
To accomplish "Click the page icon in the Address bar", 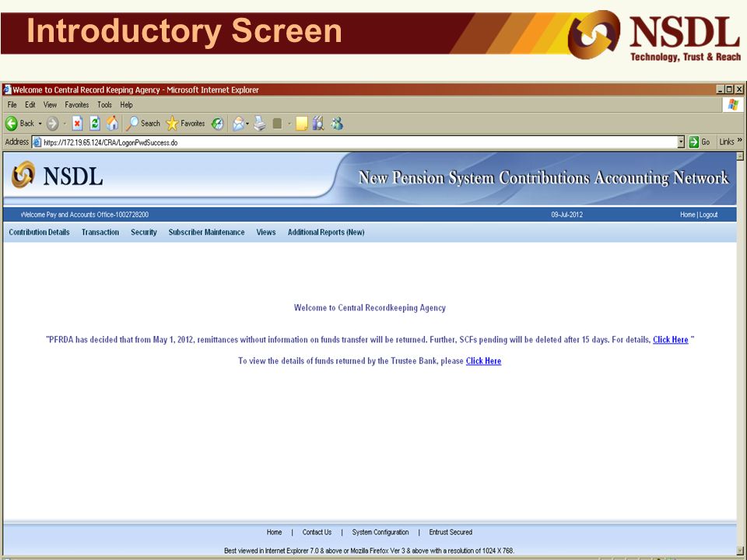I will click(x=37, y=142).
